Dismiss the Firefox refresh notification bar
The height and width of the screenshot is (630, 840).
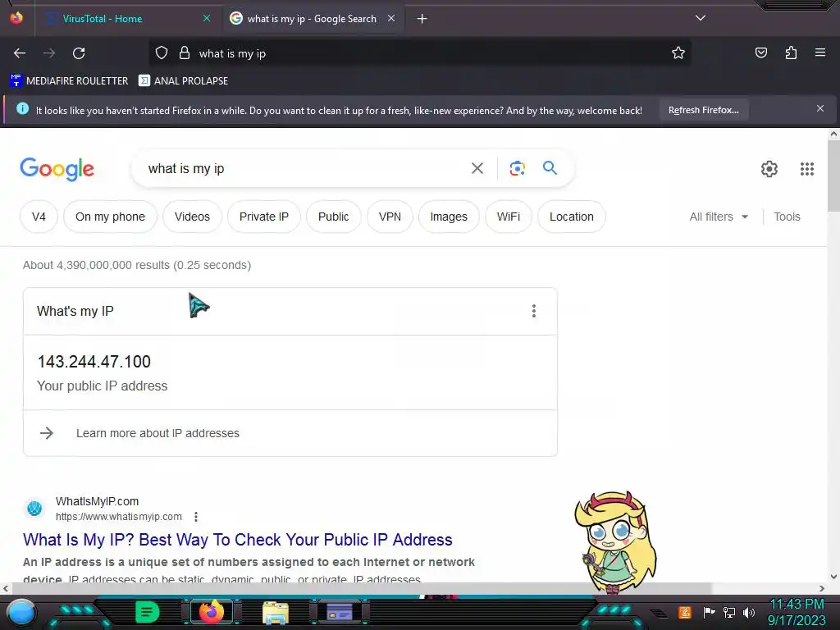[x=819, y=108]
